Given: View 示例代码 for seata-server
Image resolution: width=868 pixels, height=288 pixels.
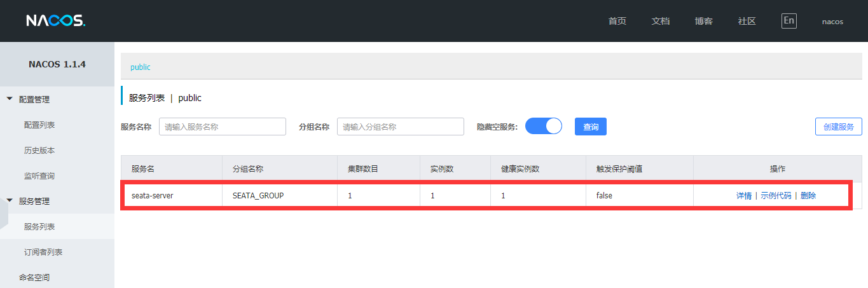Looking at the screenshot, I should pos(776,195).
